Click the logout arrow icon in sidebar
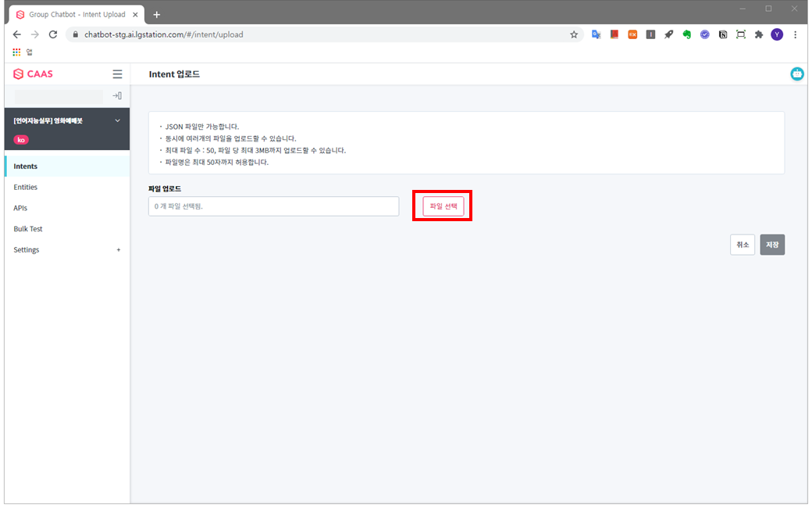812x508 pixels. tap(117, 95)
